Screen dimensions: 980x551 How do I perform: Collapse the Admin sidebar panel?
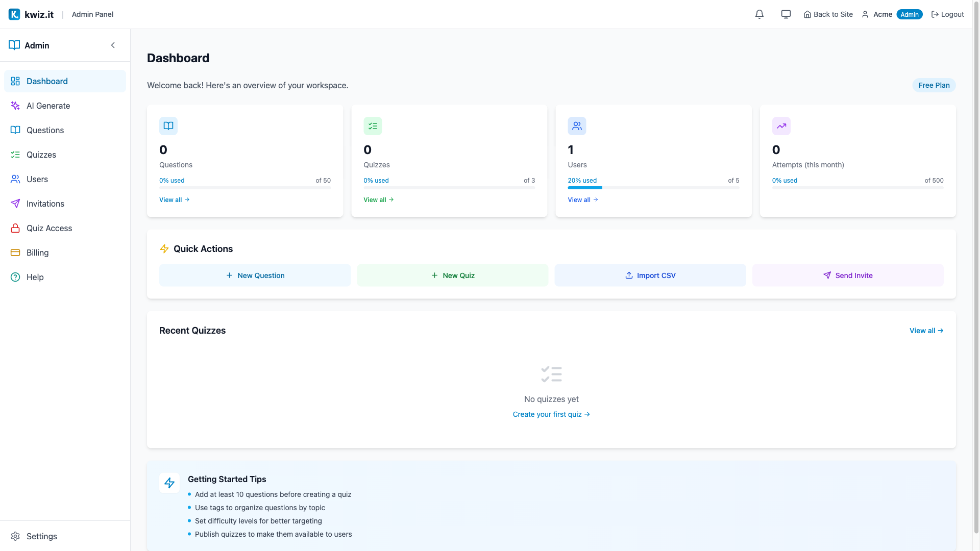[113, 45]
